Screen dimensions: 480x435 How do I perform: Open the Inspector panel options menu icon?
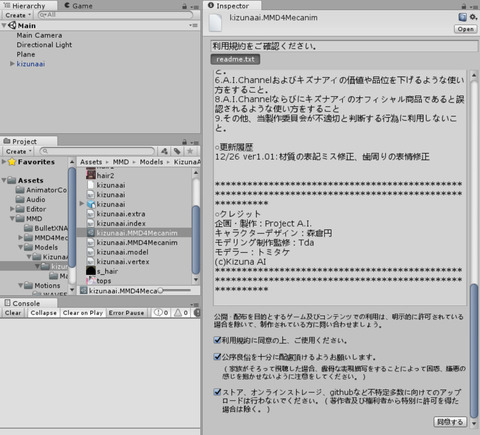(474, 7)
